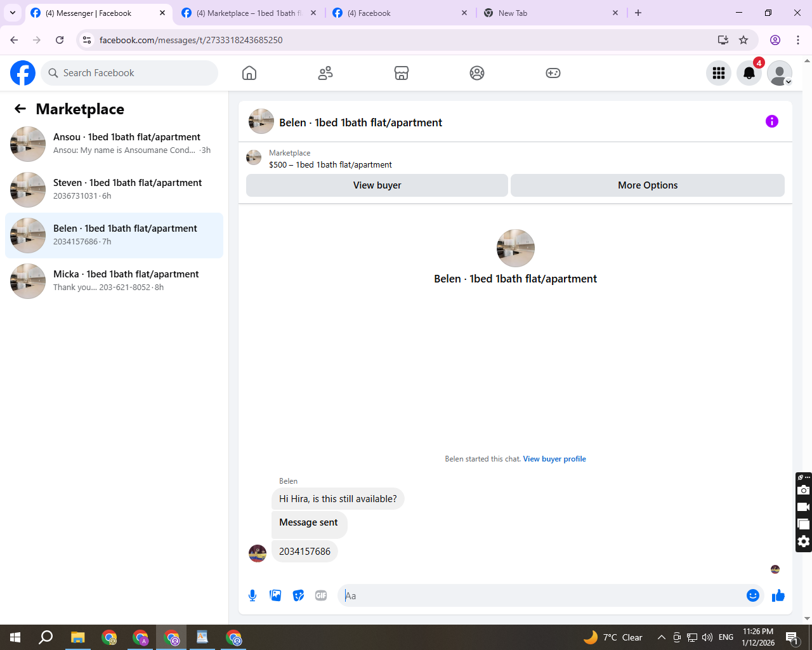The width and height of the screenshot is (812, 650).
Task: Click the address bar URL
Action: [x=191, y=40]
